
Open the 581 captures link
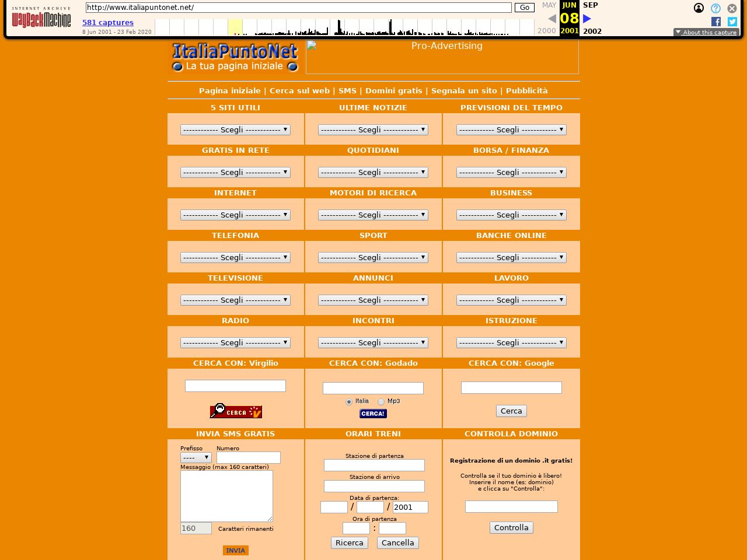pos(108,23)
